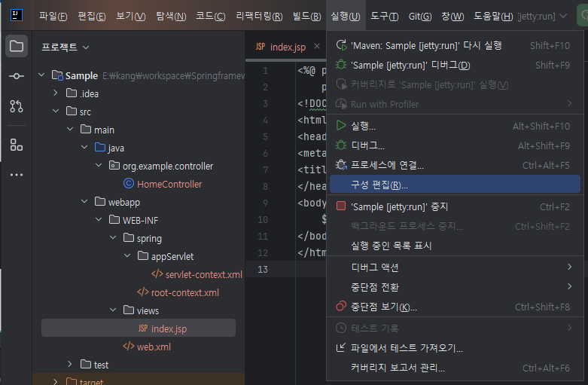This screenshot has height=385, width=588.
Task: Show more tool windows ellipsis icon
Action: (x=17, y=175)
